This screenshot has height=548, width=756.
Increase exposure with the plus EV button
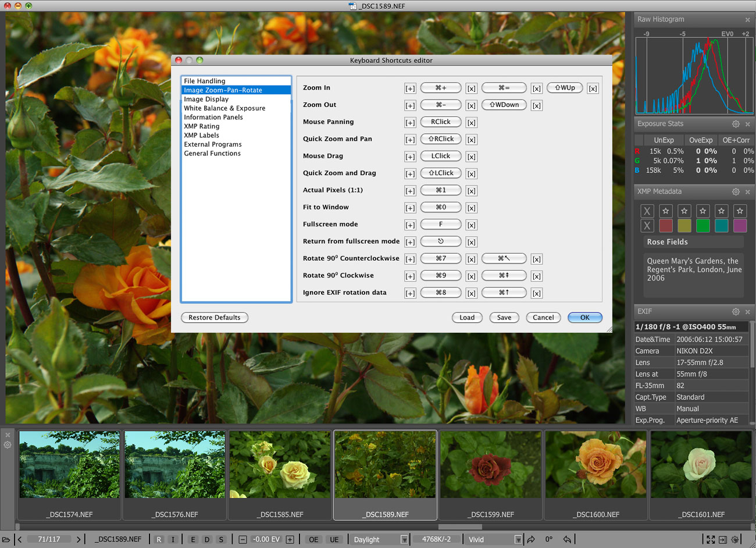(x=290, y=539)
